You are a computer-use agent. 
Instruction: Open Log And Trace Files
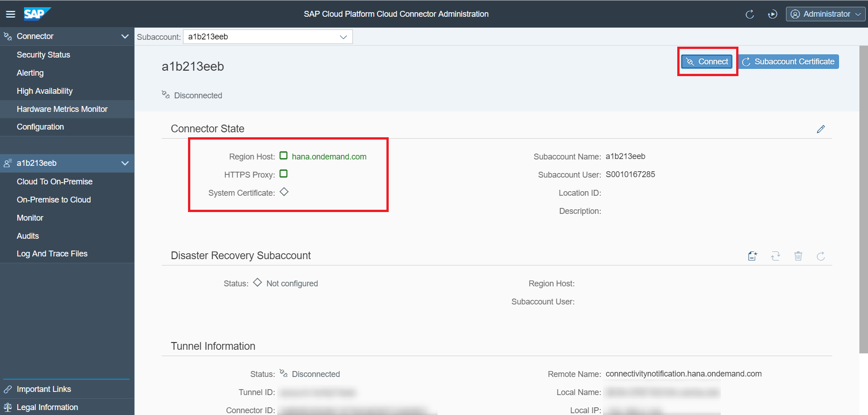point(52,254)
